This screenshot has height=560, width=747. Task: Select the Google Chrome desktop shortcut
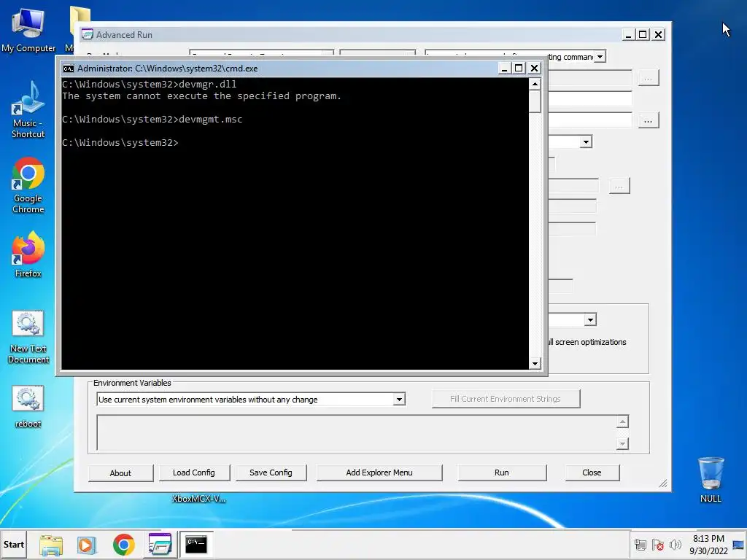(28, 186)
